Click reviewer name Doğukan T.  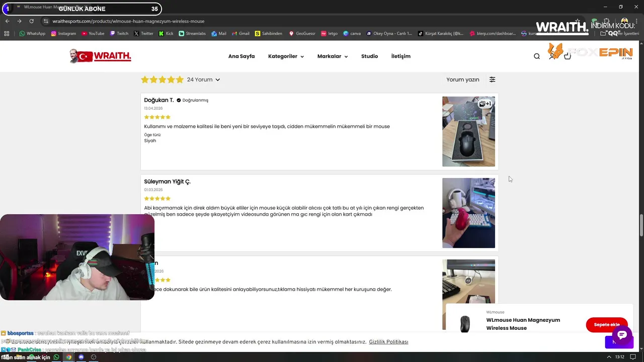pos(159,100)
